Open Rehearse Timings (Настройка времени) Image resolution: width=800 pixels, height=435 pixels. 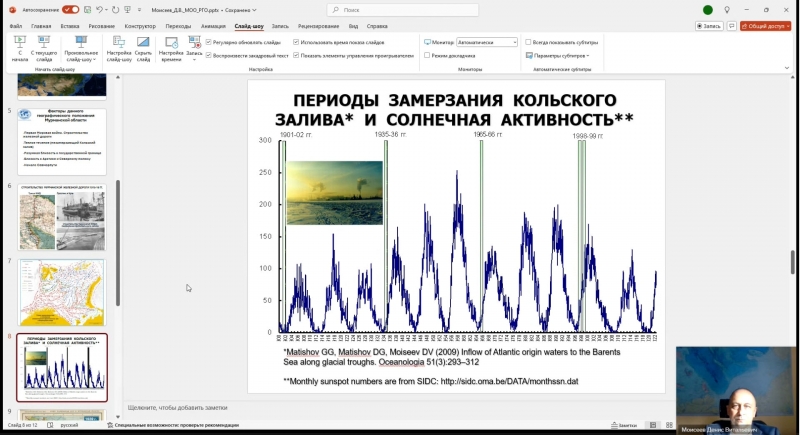[x=171, y=48]
